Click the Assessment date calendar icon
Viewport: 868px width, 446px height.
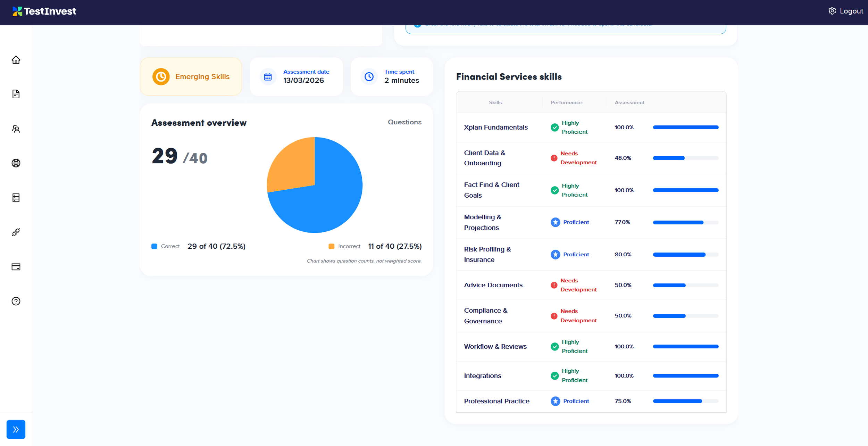[268, 77]
